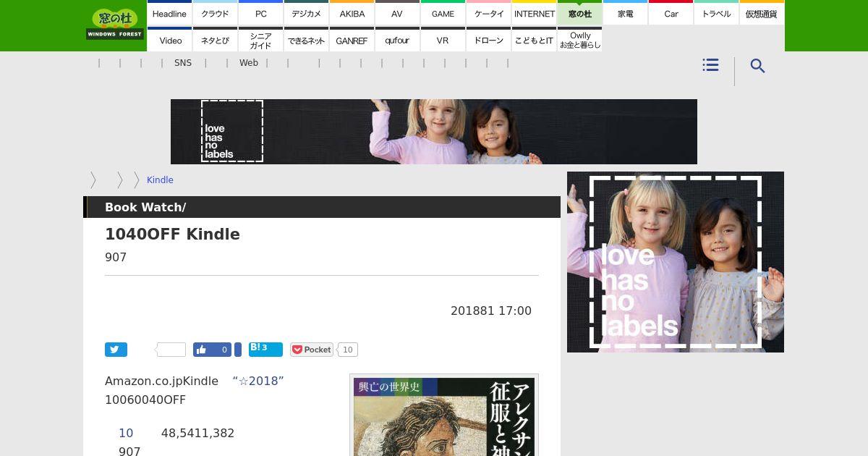Open the search magnifier icon
The height and width of the screenshot is (456, 868).
(x=757, y=66)
